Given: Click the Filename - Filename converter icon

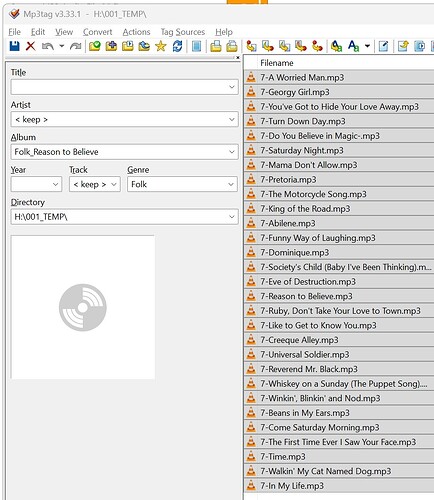Looking at the screenshot, I should (284, 46).
